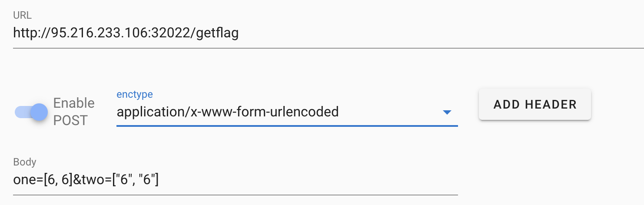Expand the enctype options via the blue triangle
644x205 pixels.
(x=447, y=112)
